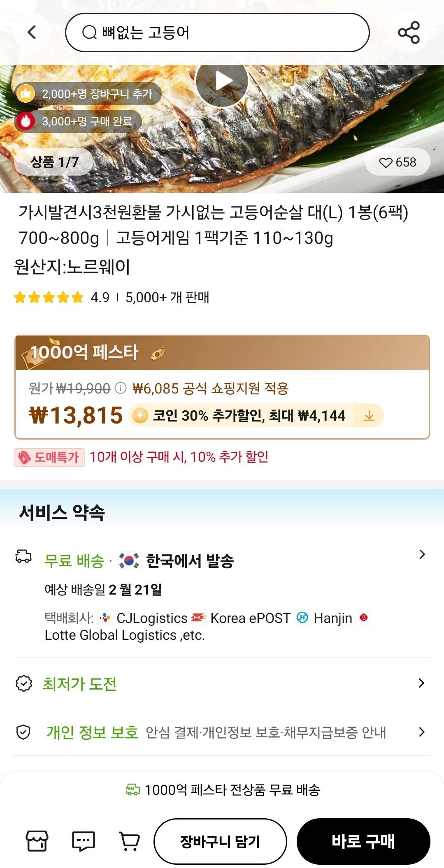Play the product video
This screenshot has height=868, width=444.
tap(221, 81)
